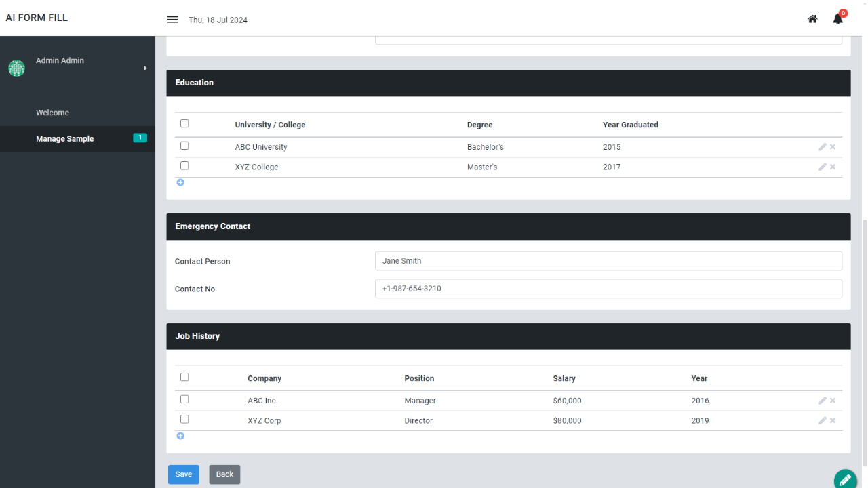
Task: Open the hamburger menu icon
Action: coord(172,20)
